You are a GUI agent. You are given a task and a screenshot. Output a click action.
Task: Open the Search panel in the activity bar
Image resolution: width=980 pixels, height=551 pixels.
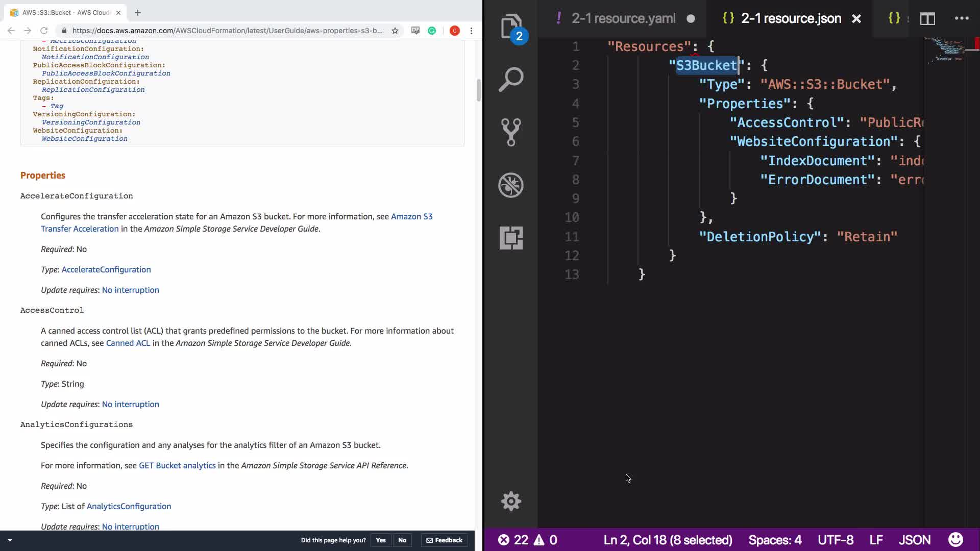tap(511, 80)
